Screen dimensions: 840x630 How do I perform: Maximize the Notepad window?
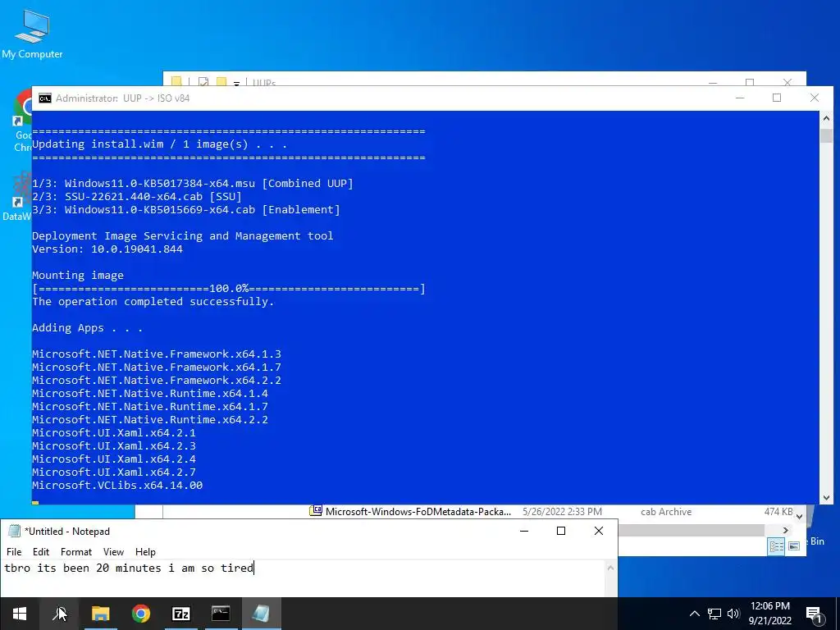pyautogui.click(x=561, y=531)
